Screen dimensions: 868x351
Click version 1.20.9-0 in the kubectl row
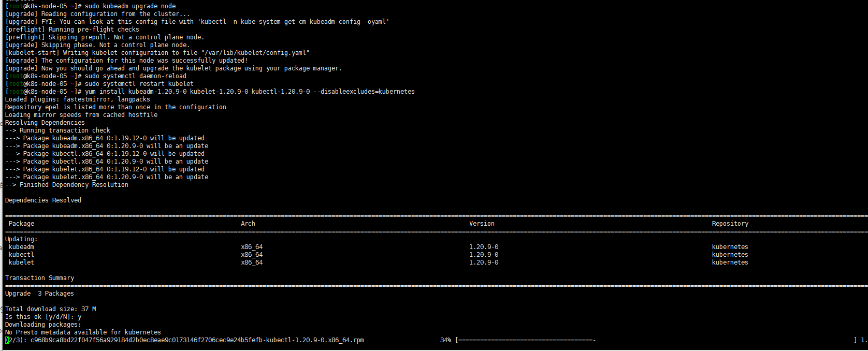(484, 255)
